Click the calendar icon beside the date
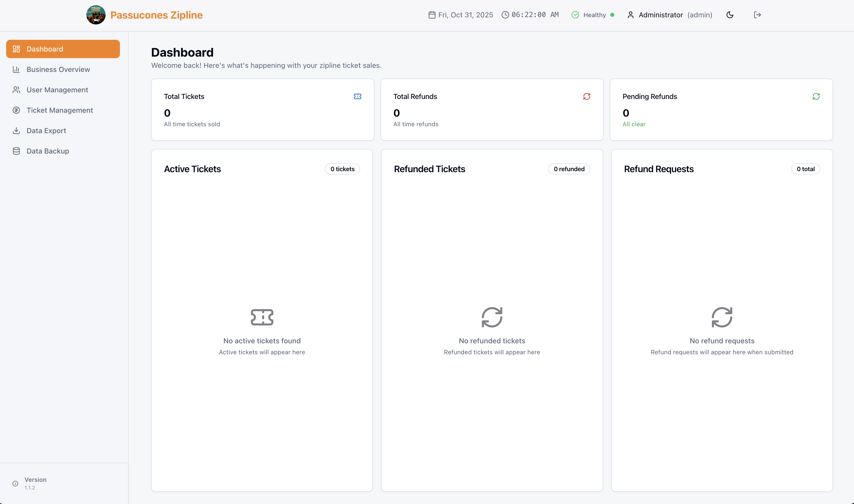This screenshot has height=504, width=854. coord(432,15)
